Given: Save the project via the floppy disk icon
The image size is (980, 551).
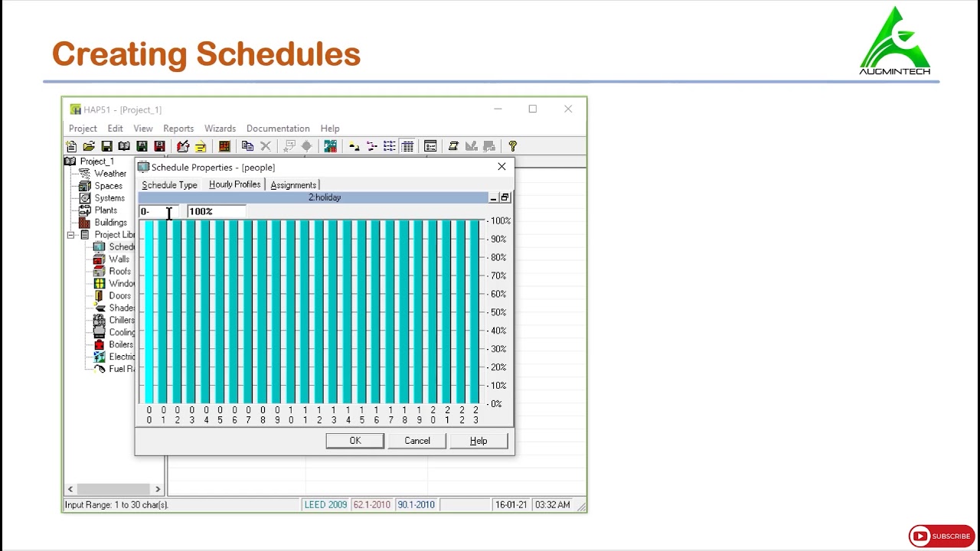Looking at the screenshot, I should [x=107, y=146].
